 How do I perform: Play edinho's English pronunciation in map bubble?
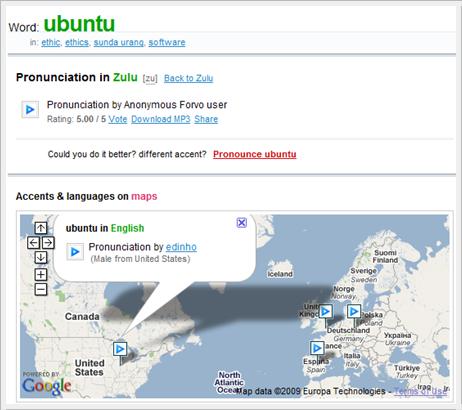[75, 252]
